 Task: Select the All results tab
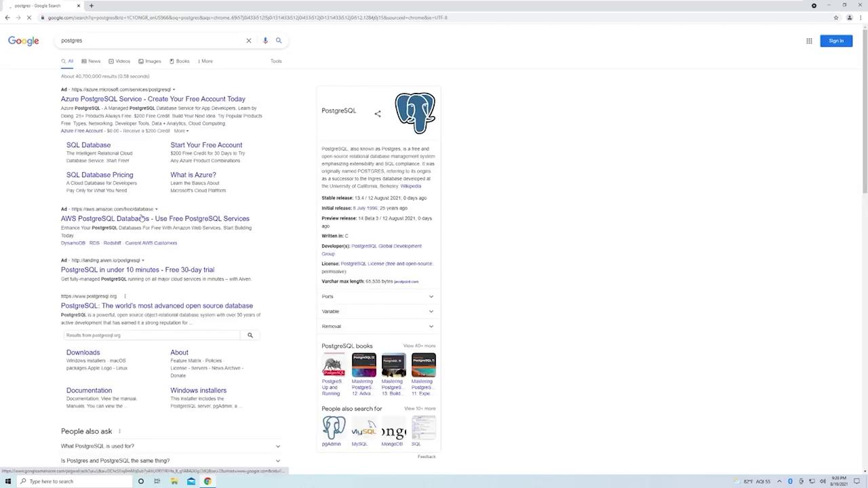(67, 61)
